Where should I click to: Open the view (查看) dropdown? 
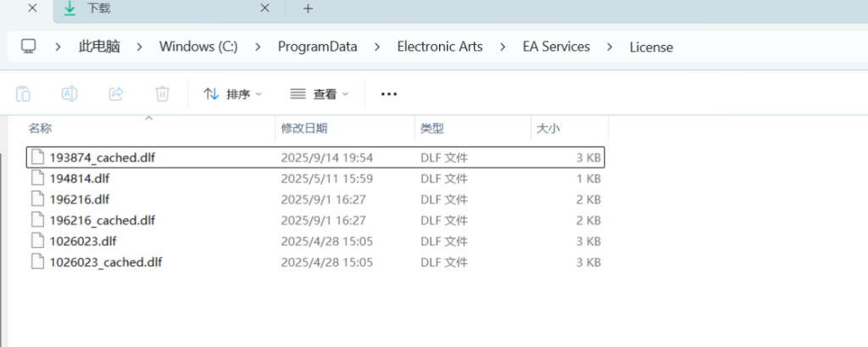point(320,94)
